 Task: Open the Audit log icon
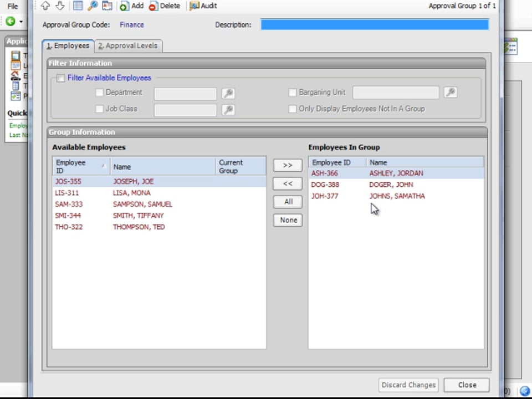[x=194, y=6]
